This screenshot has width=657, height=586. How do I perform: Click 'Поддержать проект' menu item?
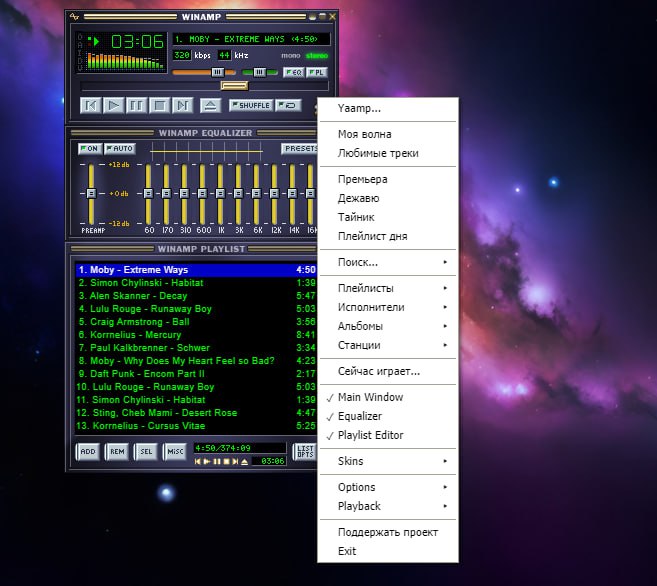click(388, 532)
